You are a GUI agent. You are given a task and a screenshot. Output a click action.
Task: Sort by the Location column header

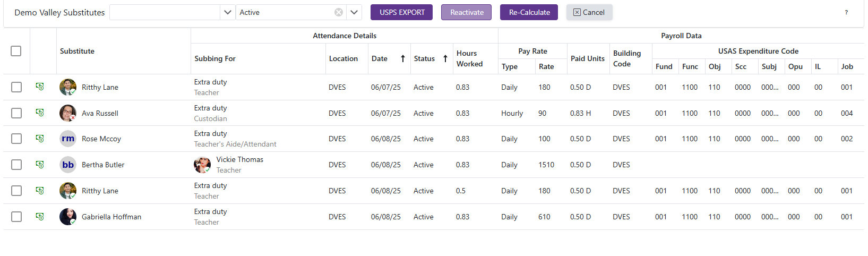tap(343, 59)
